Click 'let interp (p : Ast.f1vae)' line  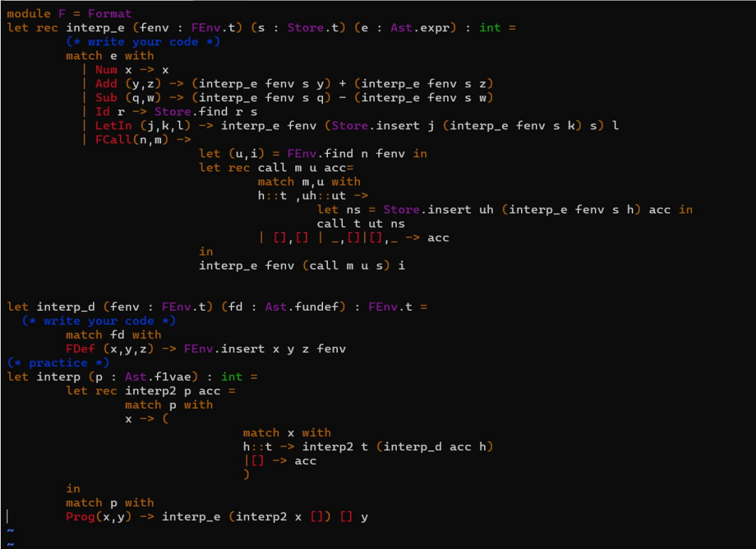point(132,377)
